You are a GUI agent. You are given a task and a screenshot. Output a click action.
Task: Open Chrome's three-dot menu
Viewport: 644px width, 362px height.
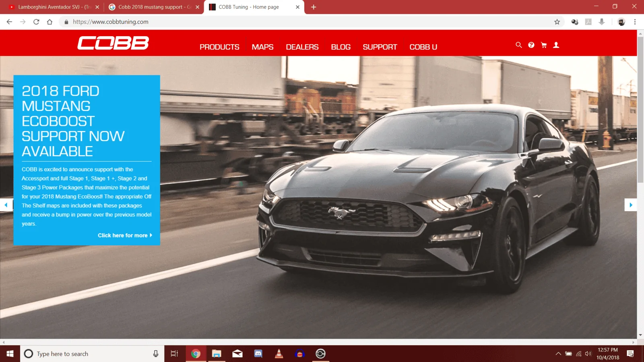click(x=635, y=22)
